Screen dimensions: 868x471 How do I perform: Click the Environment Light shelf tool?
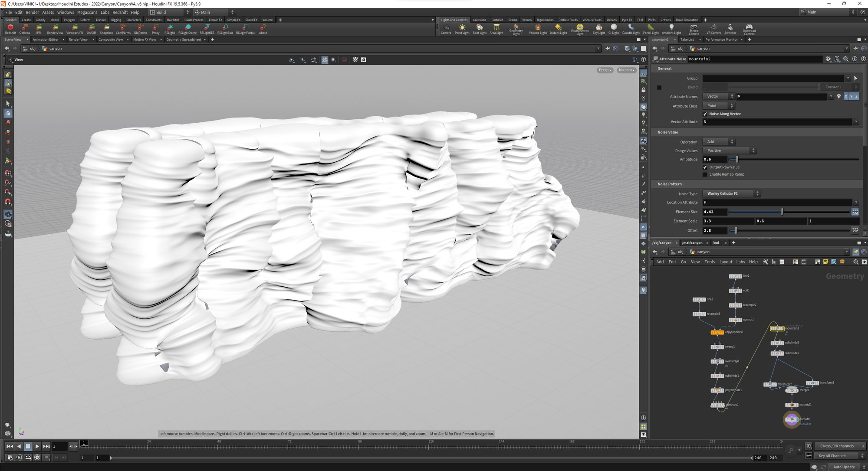[580, 29]
